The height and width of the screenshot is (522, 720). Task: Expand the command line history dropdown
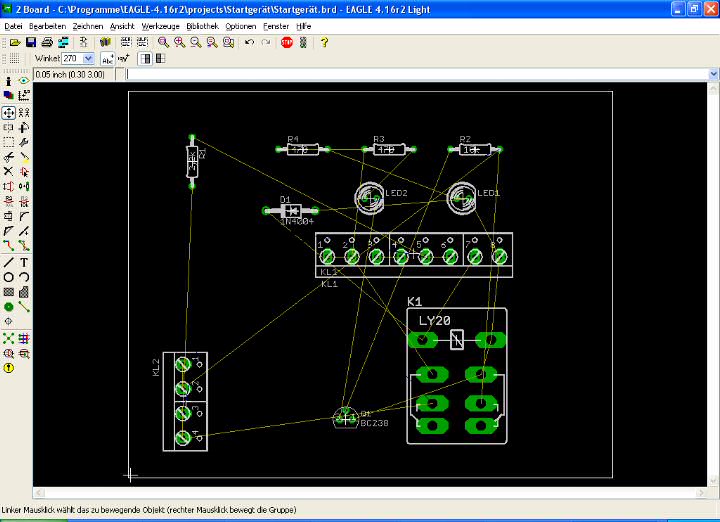713,74
